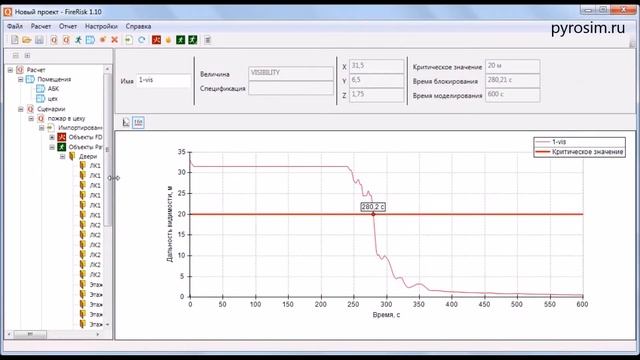The width and height of the screenshot is (640, 360).
Task: Click the tree vertical scrollbar thumb
Action: coord(108,149)
